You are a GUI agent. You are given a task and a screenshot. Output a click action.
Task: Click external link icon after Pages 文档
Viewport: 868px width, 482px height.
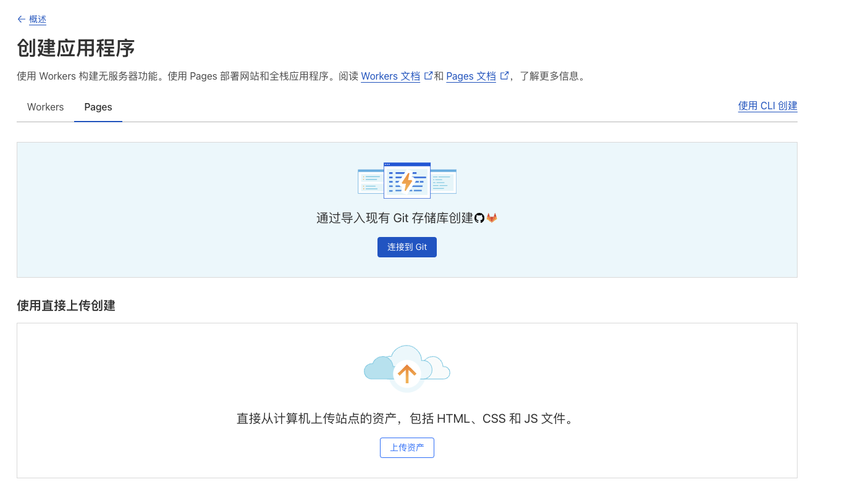504,76
